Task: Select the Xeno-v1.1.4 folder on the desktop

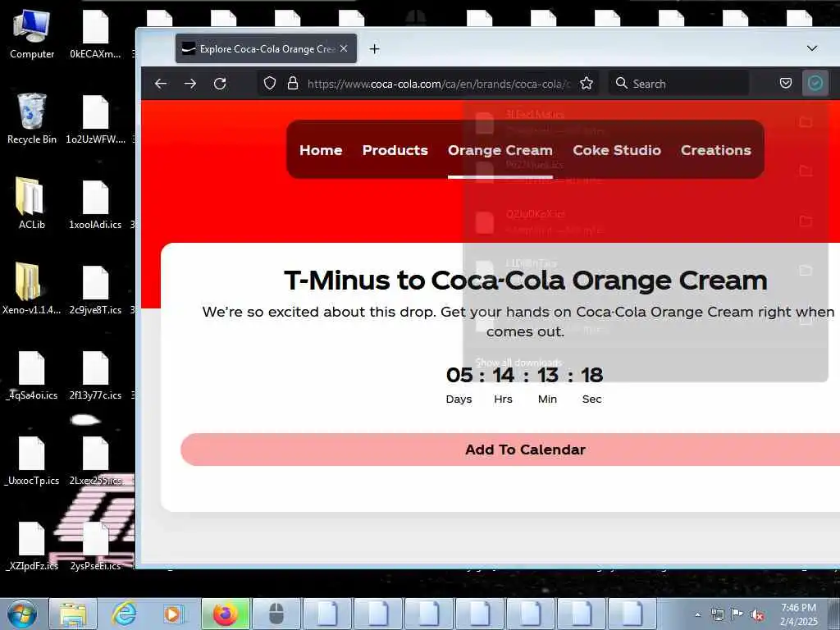Action: [x=32, y=289]
